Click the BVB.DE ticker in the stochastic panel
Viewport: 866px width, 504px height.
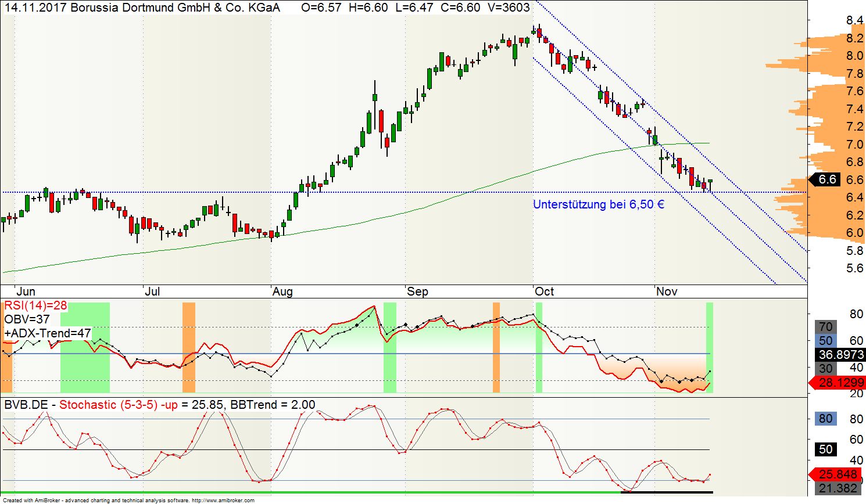[x=26, y=405]
